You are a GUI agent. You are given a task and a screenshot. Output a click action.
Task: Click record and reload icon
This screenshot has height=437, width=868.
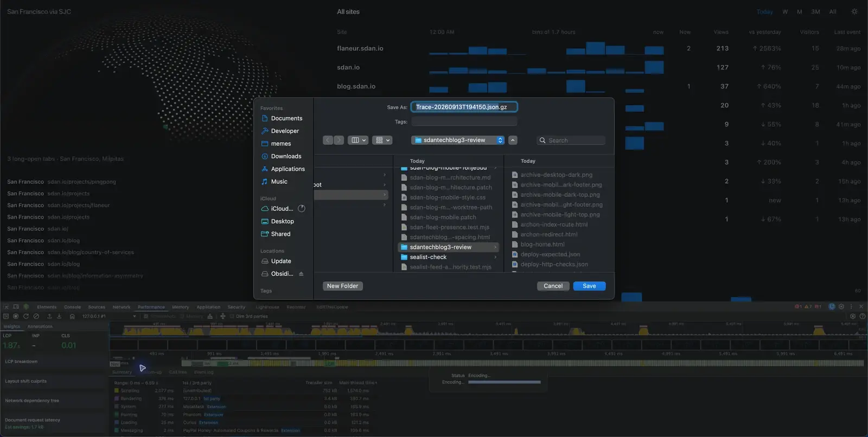click(25, 316)
